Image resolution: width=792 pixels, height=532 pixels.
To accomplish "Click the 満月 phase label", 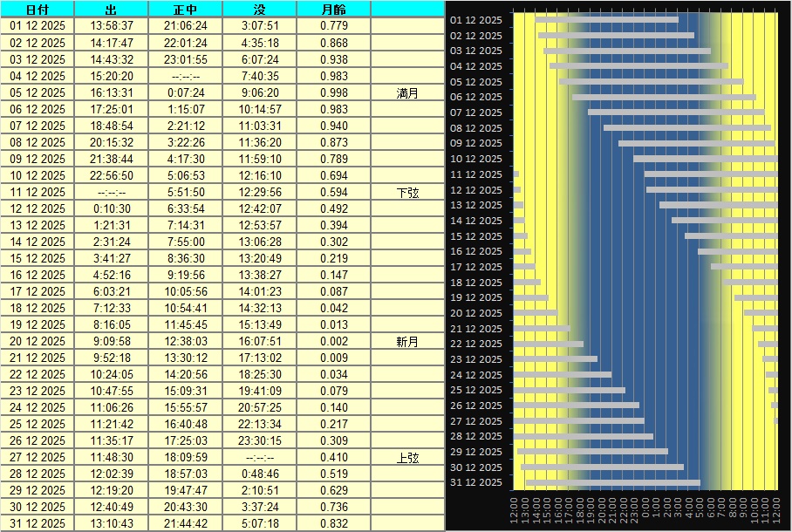I will [407, 92].
